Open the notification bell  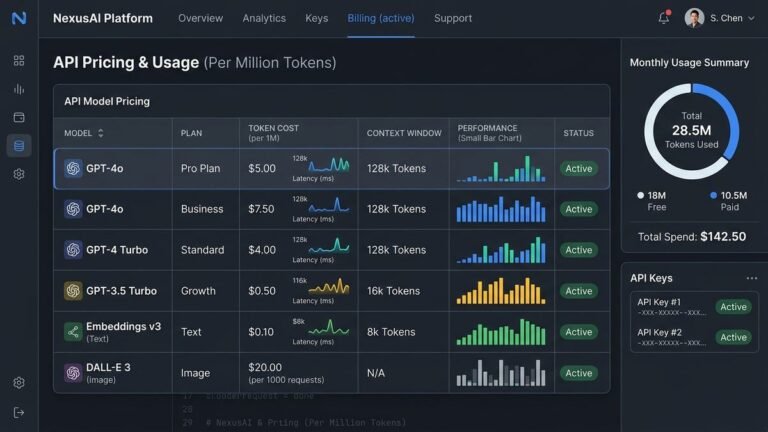click(664, 18)
